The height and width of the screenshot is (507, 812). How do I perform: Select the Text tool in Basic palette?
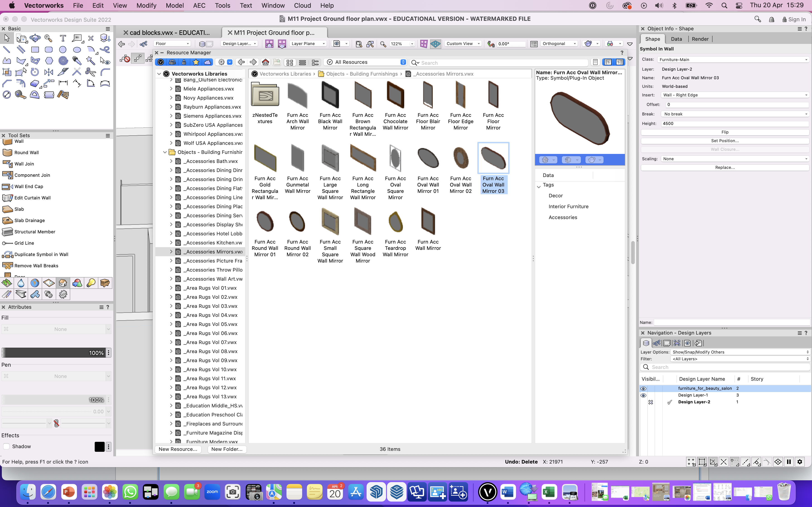click(63, 38)
